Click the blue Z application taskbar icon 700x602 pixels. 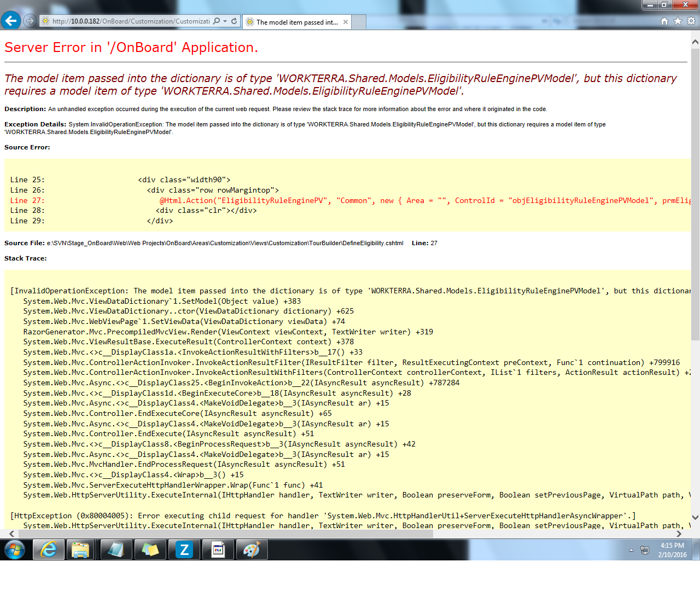point(184,549)
